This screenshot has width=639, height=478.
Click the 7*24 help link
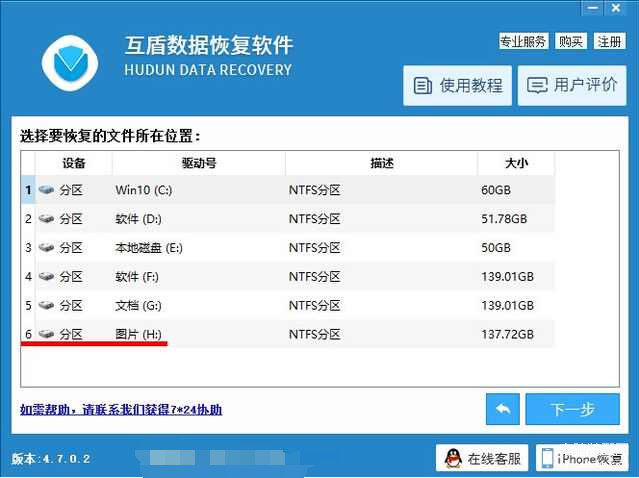[121, 410]
